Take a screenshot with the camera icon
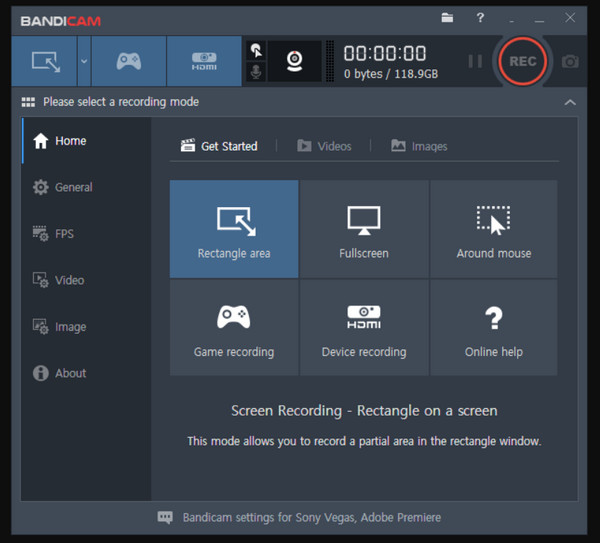 coord(570,61)
